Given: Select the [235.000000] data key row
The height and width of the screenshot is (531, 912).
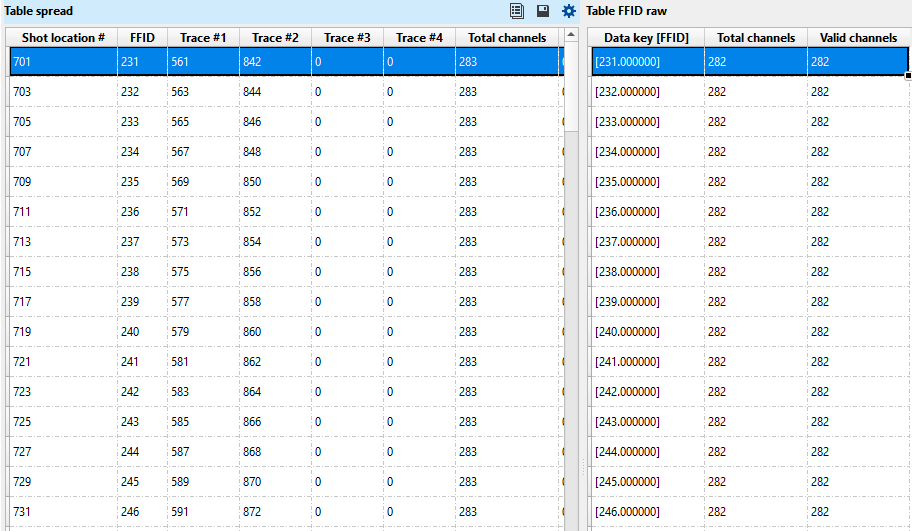Looking at the screenshot, I should [x=647, y=182].
